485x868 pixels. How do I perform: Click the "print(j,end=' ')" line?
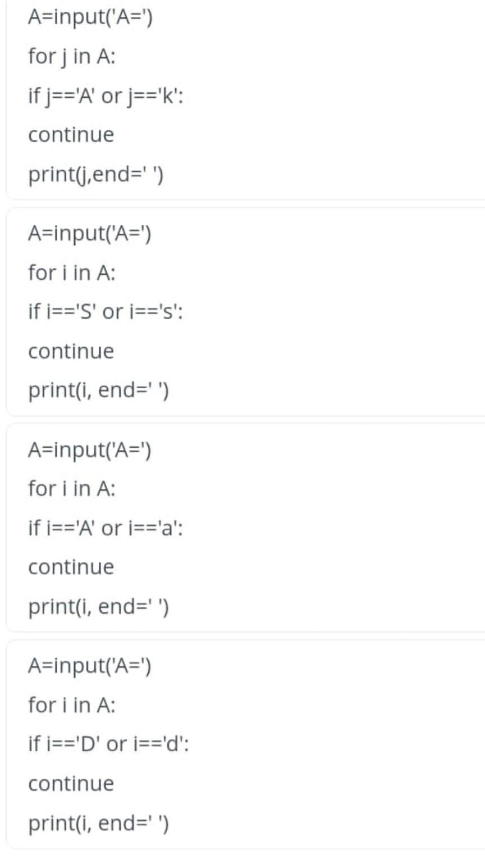pyautogui.click(x=96, y=175)
